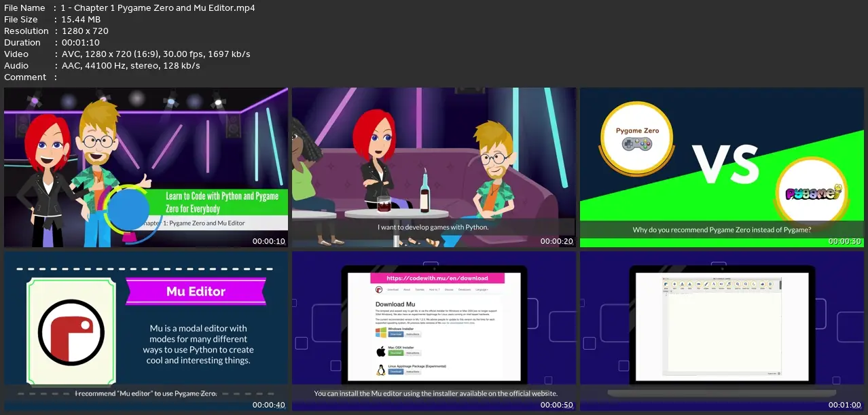
Task: Click the Mu is a modal editor description
Action: [x=200, y=344]
